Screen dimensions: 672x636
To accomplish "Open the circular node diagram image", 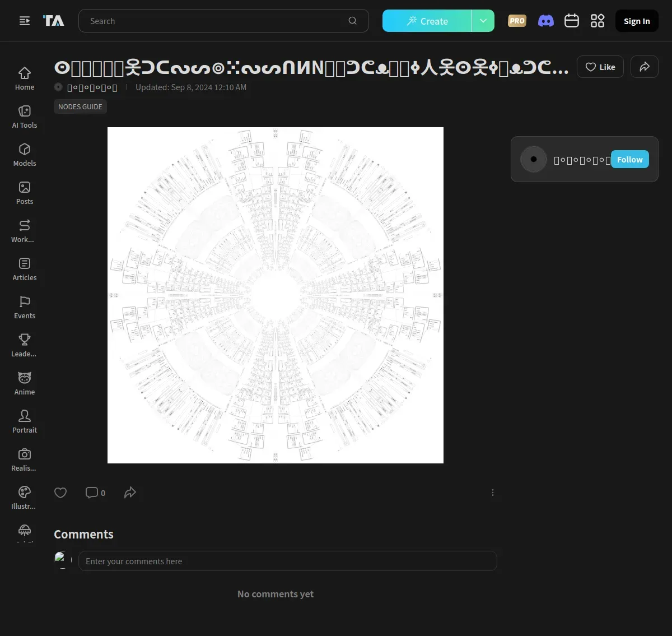I will point(276,295).
